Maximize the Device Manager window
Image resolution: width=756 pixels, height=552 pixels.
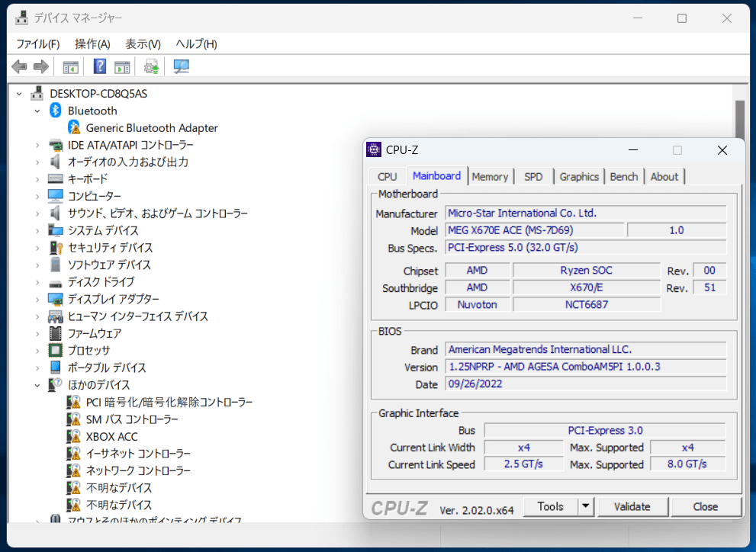pyautogui.click(x=682, y=18)
